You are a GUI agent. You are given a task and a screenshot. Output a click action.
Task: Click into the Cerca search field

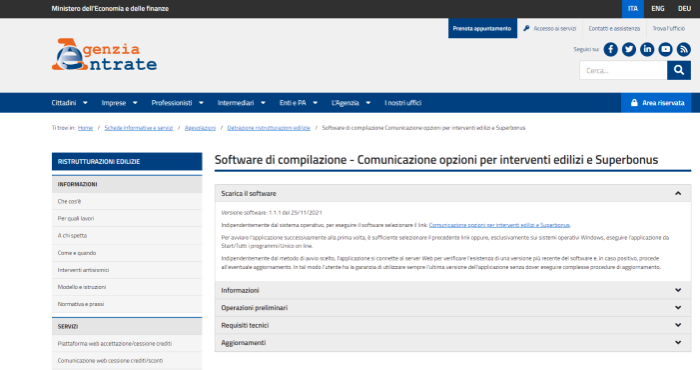623,70
